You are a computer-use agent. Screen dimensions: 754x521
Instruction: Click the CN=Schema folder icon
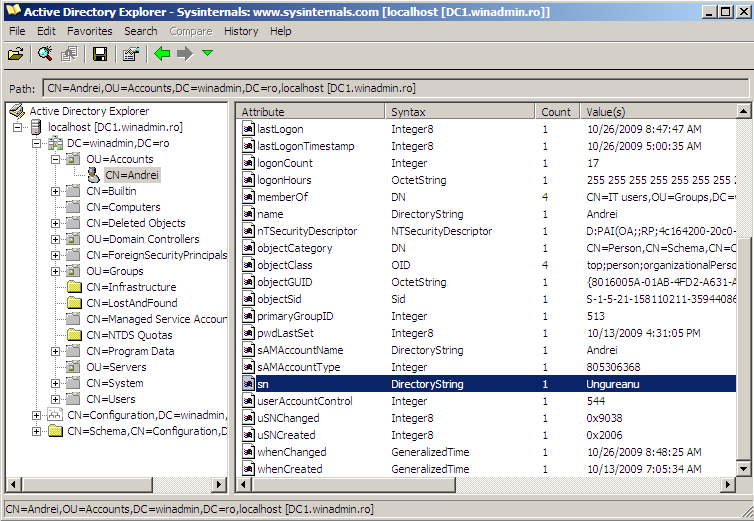pos(55,431)
